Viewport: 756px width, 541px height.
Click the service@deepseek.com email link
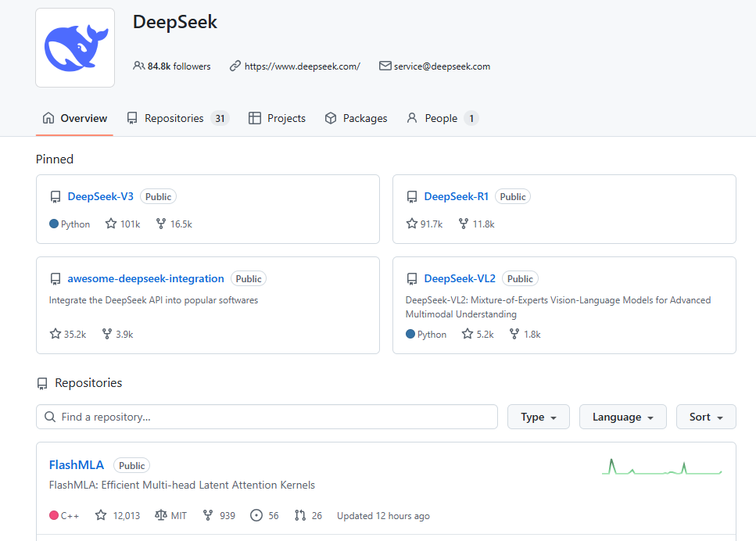point(442,66)
